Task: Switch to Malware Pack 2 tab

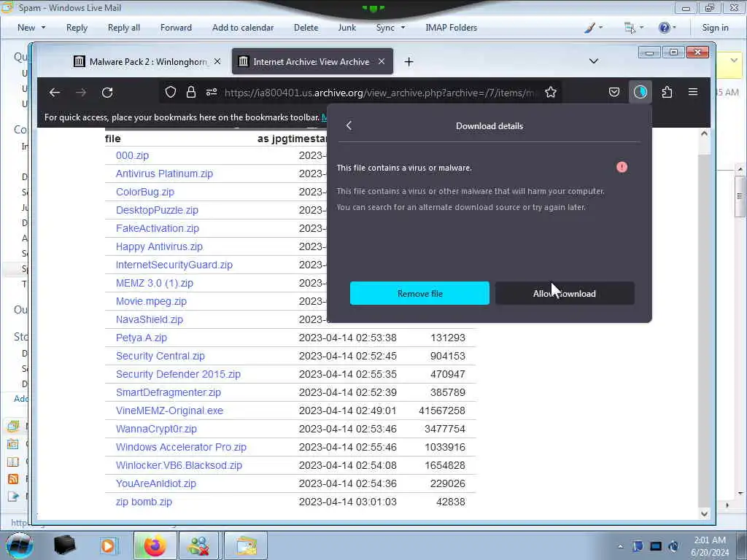Action: 147,61
